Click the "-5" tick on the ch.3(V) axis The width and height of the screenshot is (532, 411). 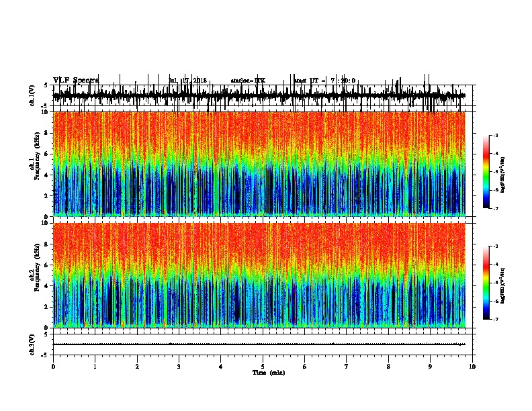pos(45,355)
